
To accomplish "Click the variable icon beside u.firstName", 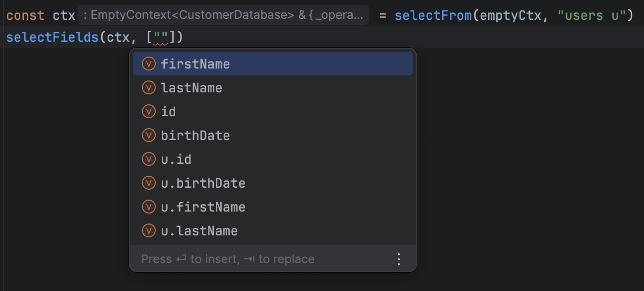I will (149, 207).
